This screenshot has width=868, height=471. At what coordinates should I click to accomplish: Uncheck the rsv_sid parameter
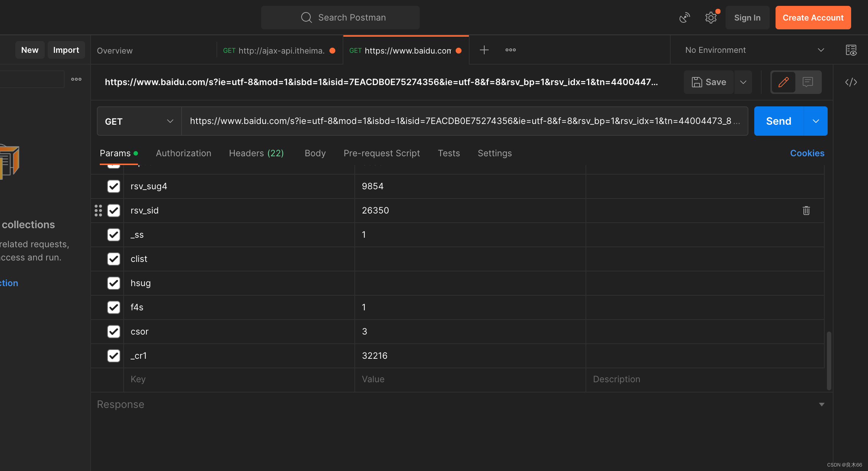point(114,211)
